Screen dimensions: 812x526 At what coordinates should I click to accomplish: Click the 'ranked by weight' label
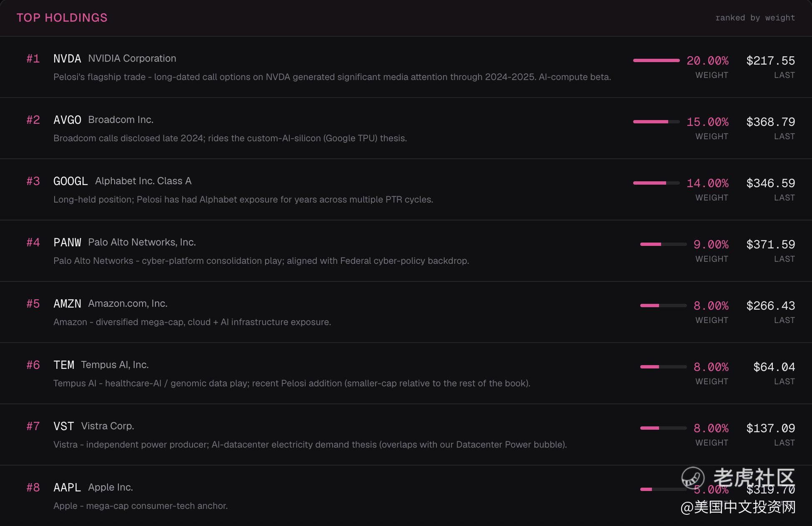tap(755, 18)
